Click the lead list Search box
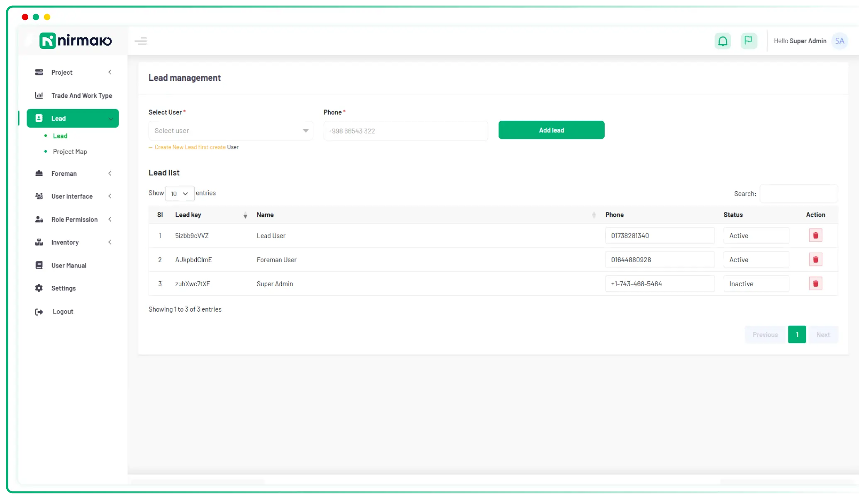The height and width of the screenshot is (504, 859). [x=798, y=194]
